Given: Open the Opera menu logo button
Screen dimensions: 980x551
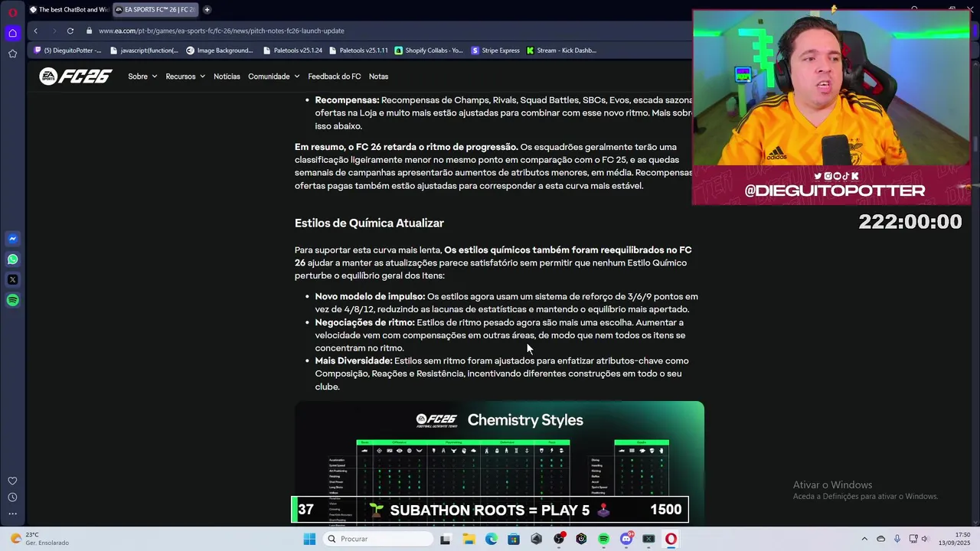Looking at the screenshot, I should [12, 12].
